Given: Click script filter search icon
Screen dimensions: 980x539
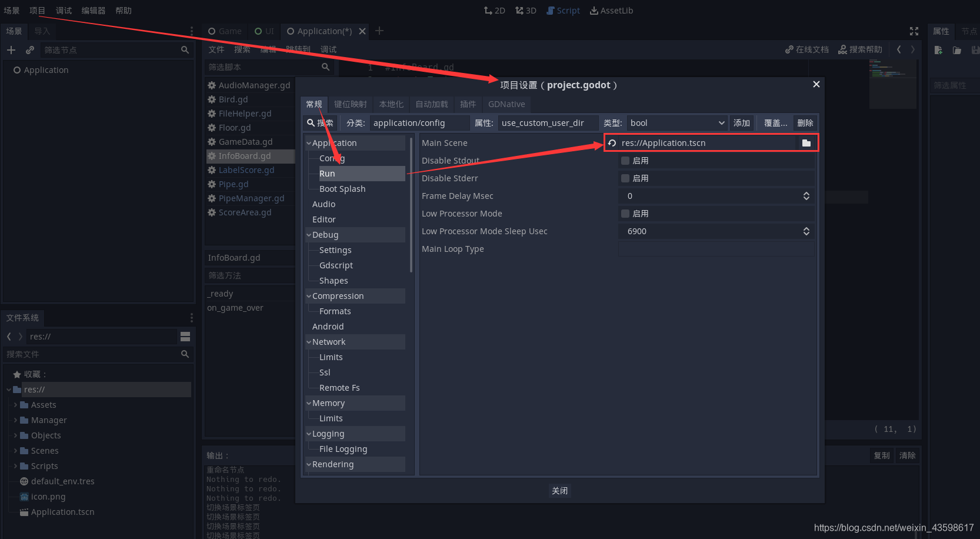Looking at the screenshot, I should 325,67.
